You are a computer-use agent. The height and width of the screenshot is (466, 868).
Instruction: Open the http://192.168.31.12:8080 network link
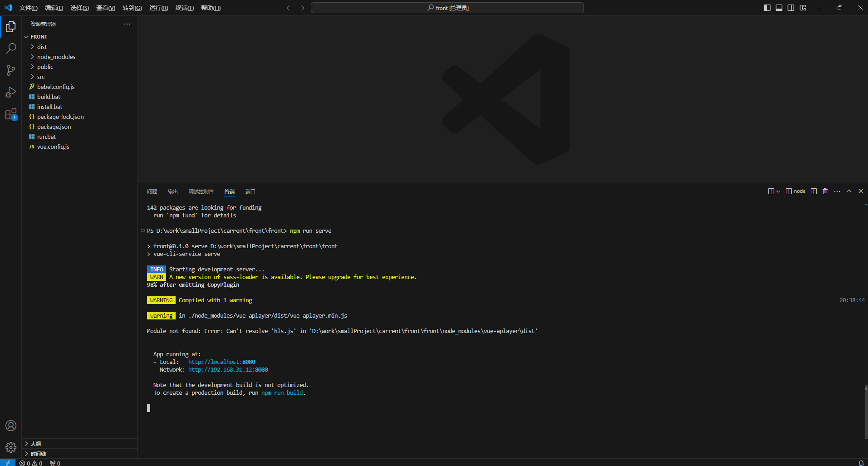pos(228,370)
